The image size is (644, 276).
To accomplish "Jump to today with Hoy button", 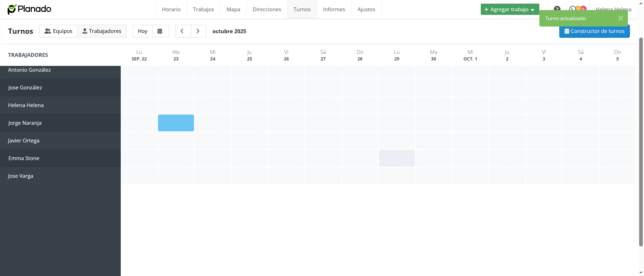I will coord(142,31).
